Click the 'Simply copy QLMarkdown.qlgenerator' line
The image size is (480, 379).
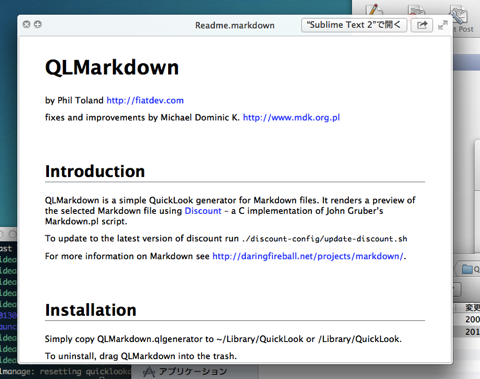pos(223,339)
